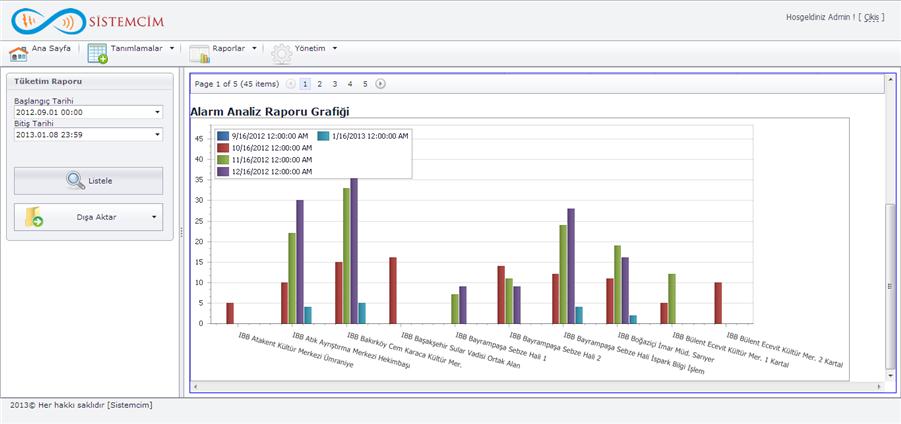Open the Dışa Aktar dropdown arrow

pyautogui.click(x=153, y=217)
